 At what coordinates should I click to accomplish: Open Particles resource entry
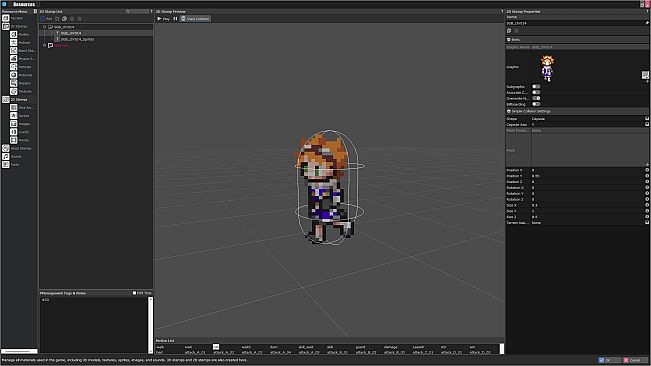pos(21,67)
